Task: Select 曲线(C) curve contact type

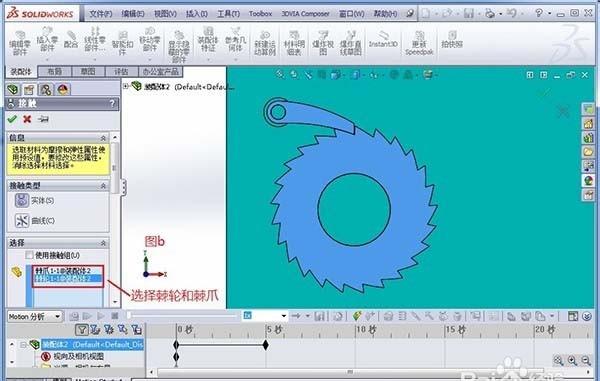Action: tap(34, 221)
